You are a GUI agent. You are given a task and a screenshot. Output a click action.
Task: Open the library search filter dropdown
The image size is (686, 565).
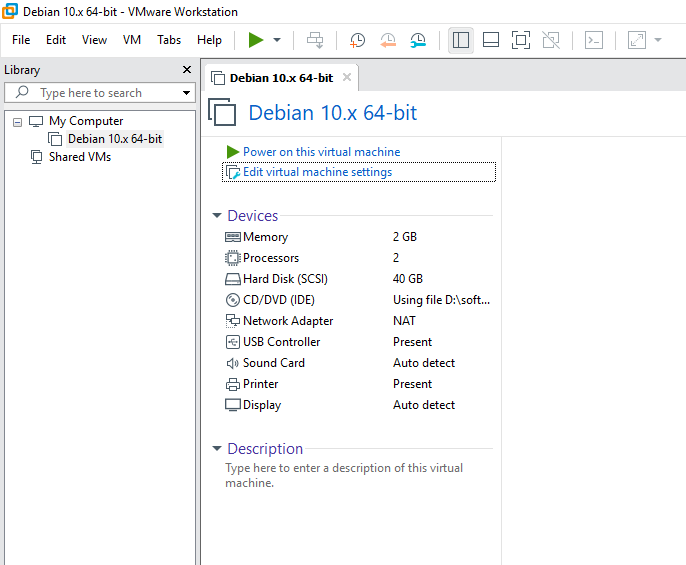[186, 93]
